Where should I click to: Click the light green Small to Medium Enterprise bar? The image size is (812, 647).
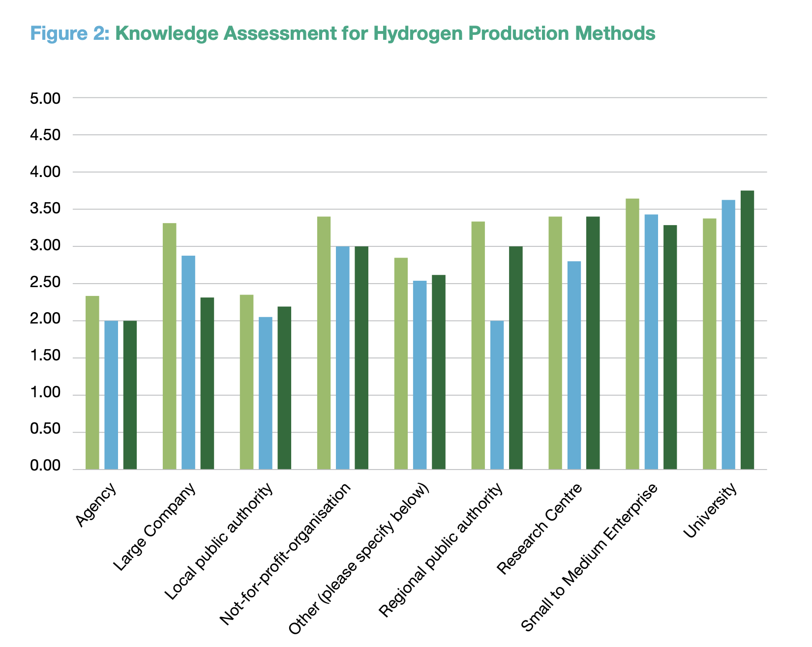point(632,334)
